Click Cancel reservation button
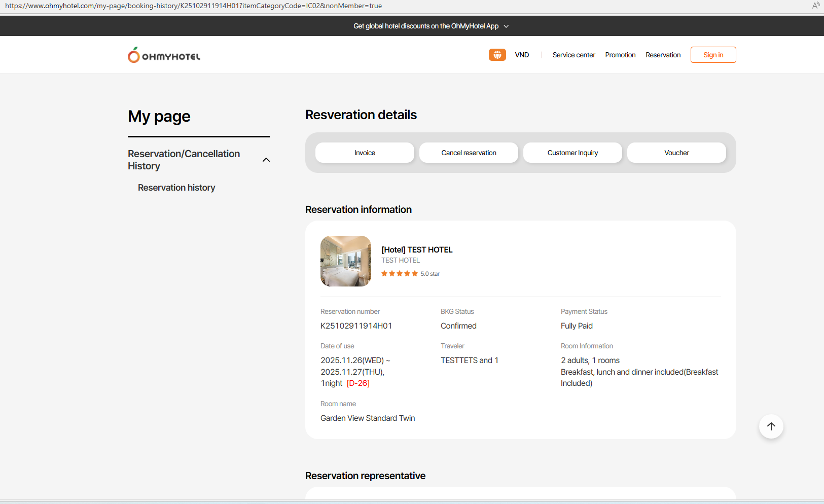Viewport: 824px width, 504px height. [x=469, y=153]
